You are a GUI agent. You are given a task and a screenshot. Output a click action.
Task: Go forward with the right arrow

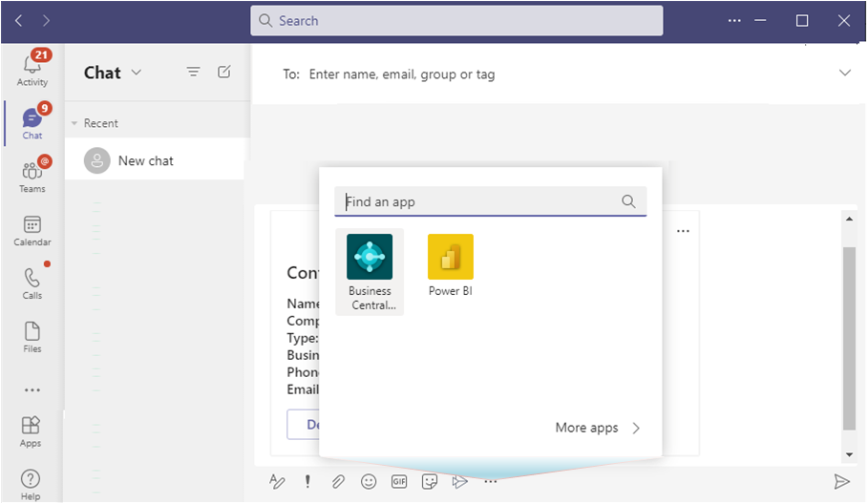point(46,21)
